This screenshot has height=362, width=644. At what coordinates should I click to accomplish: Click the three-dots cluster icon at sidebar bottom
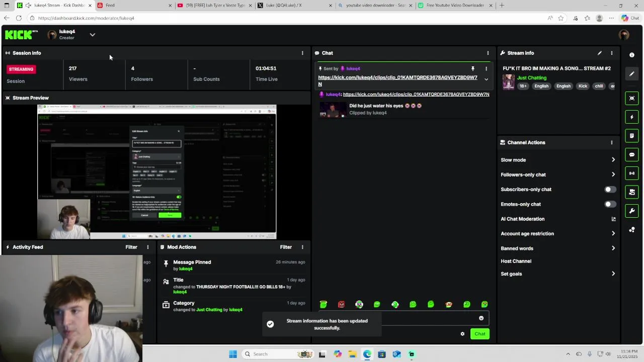coord(632,230)
